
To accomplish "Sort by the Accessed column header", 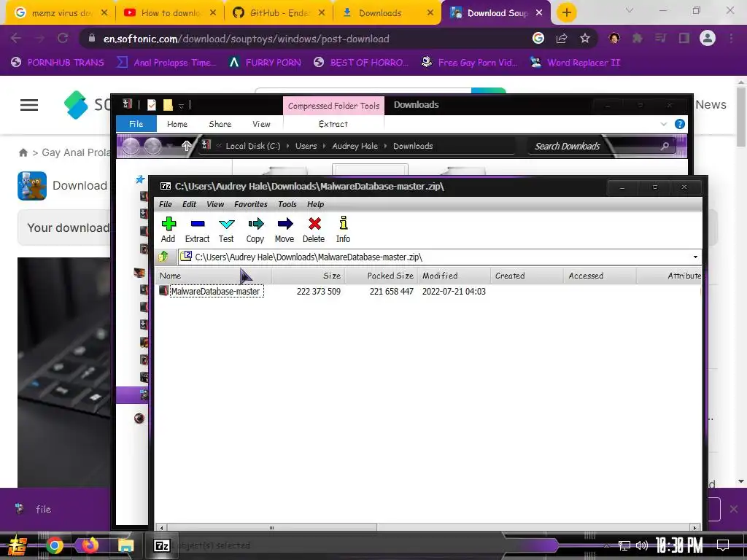I will pyautogui.click(x=600, y=276).
